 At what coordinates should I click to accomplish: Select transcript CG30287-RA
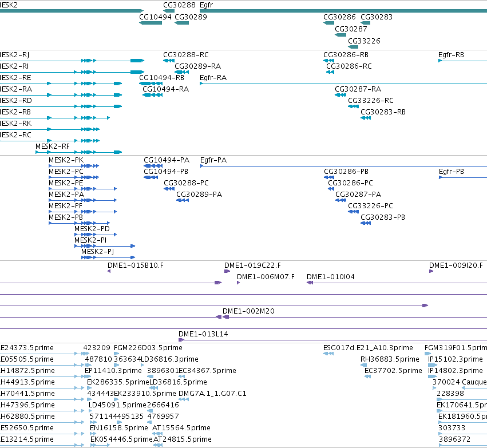358,89
